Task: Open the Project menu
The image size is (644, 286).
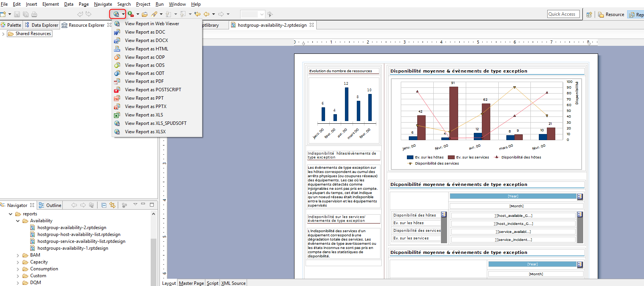Action: [x=143, y=4]
